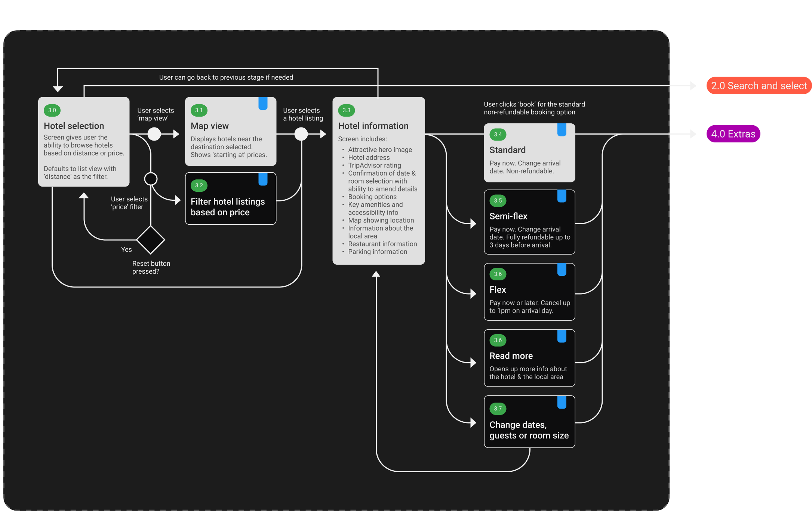Click the white junction circle before Map view
Screen dimensions: 812x511
154,134
